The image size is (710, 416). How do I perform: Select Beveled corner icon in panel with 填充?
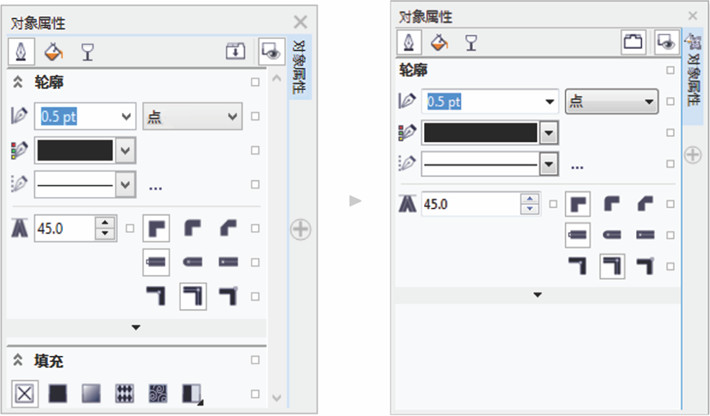[x=228, y=228]
